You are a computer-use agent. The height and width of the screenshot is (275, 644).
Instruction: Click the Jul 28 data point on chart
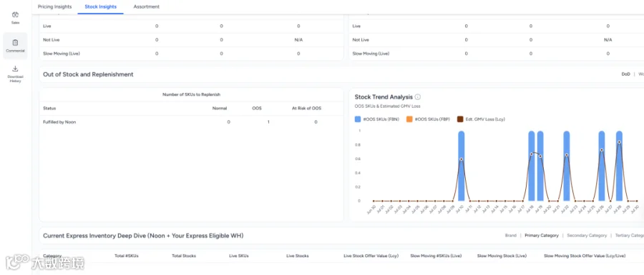[x=620, y=142]
